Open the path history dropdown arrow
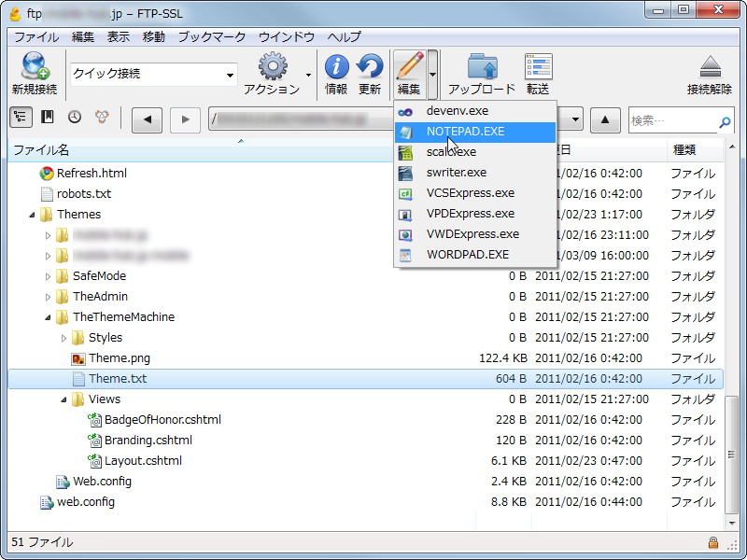This screenshot has height=560, width=747. point(575,119)
